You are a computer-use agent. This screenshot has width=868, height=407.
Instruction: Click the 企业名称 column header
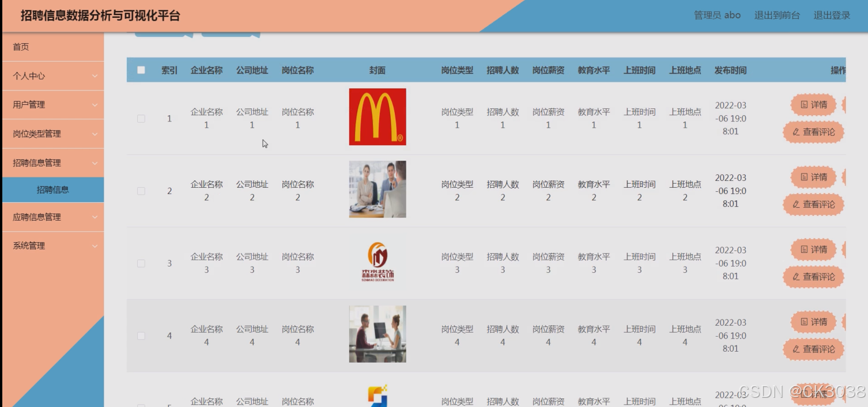point(206,70)
